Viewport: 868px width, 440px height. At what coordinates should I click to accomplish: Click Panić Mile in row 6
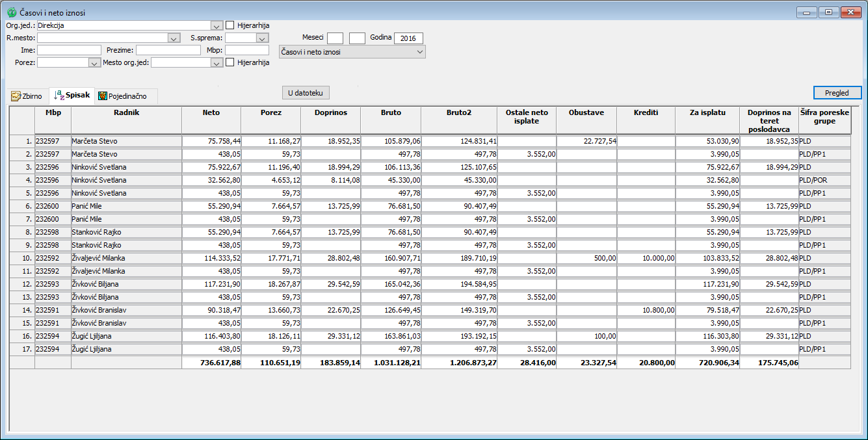click(127, 206)
